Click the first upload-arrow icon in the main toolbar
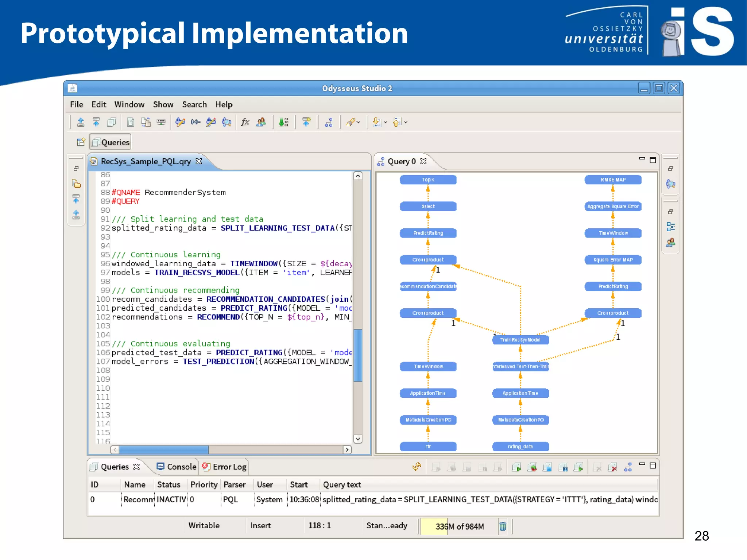Screen dimensions: 747x560 click(81, 122)
